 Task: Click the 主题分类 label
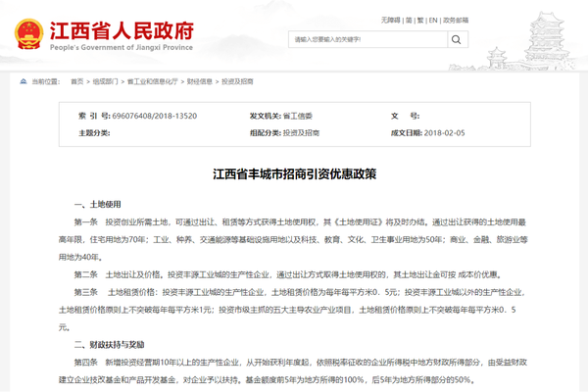tap(94, 133)
